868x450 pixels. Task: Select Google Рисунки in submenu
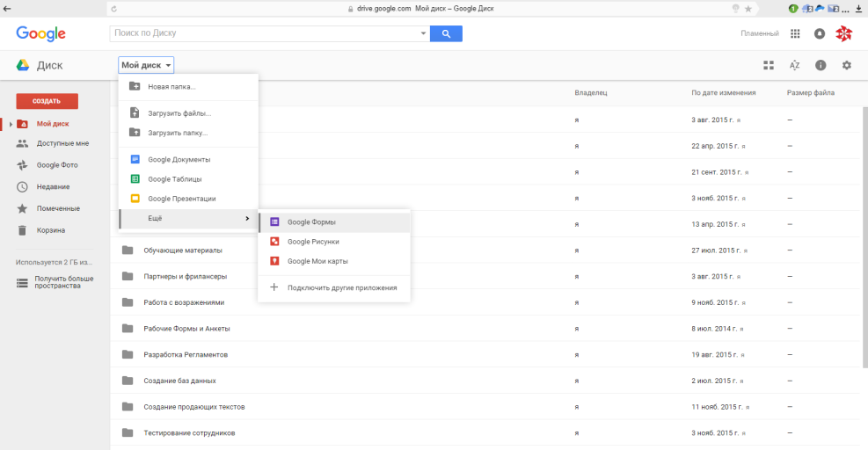[334, 242]
